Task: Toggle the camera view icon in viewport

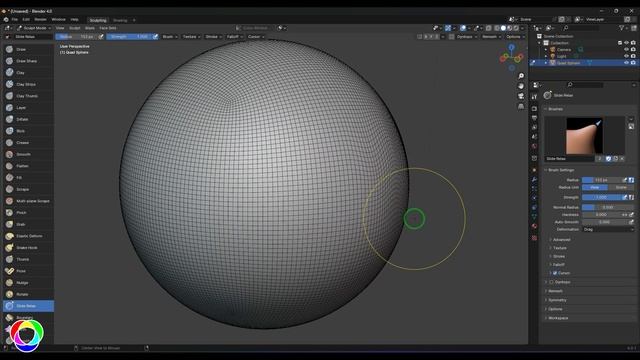Action: 521,96
